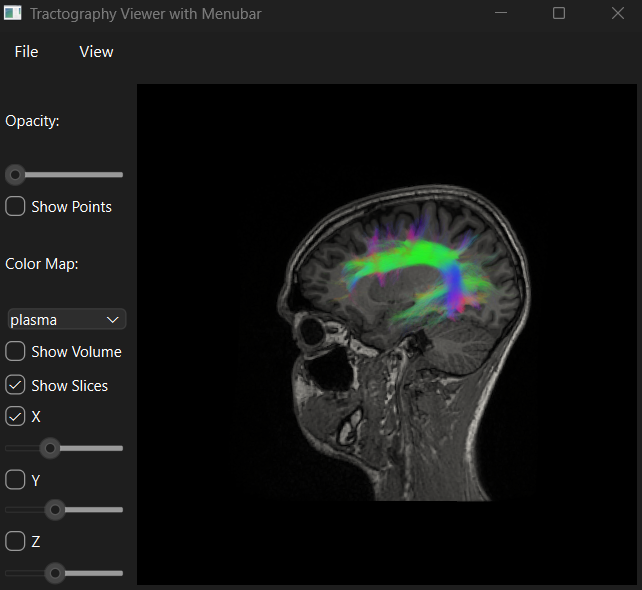Uncheck the Show Slices checkbox
The height and width of the screenshot is (590, 642).
tap(15, 385)
